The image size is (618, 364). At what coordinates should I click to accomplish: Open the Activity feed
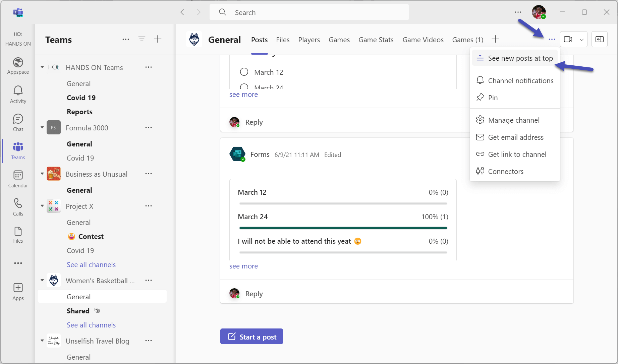point(18,94)
